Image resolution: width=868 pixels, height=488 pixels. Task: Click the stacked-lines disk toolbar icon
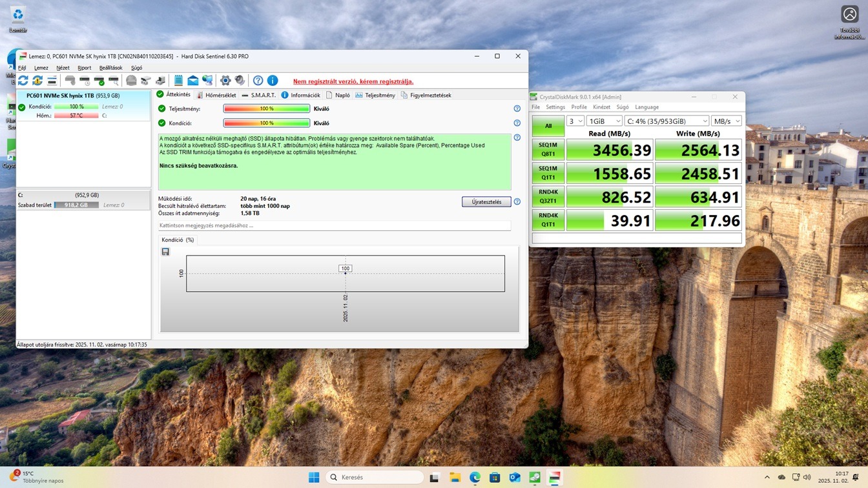(52, 81)
